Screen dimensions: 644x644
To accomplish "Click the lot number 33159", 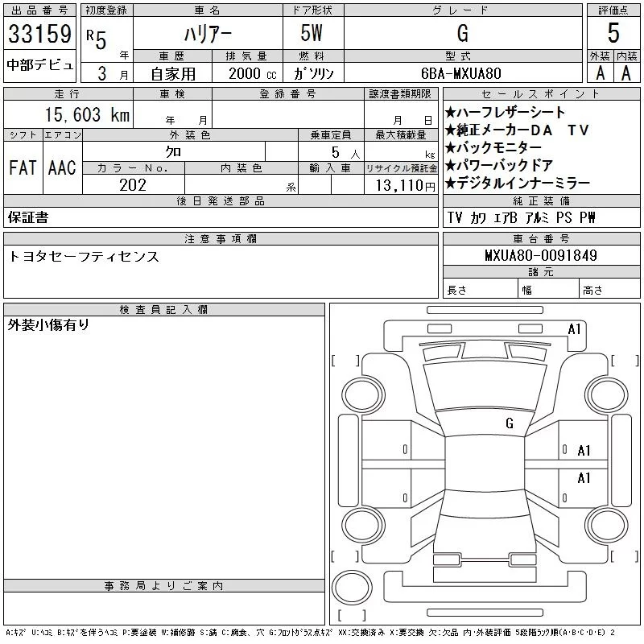I will (x=39, y=35).
